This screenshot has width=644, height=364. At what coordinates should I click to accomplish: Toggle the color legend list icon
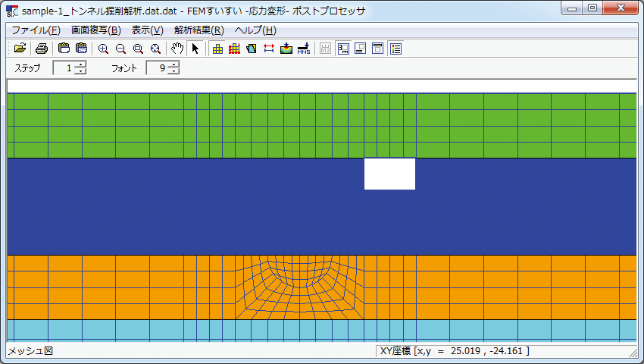[x=395, y=49]
